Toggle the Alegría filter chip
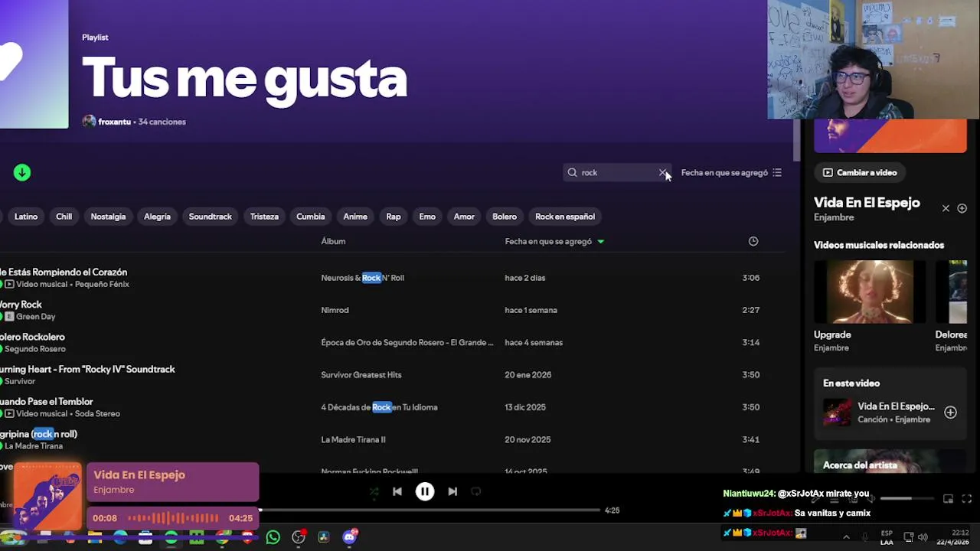The image size is (980, 551). [x=157, y=217]
